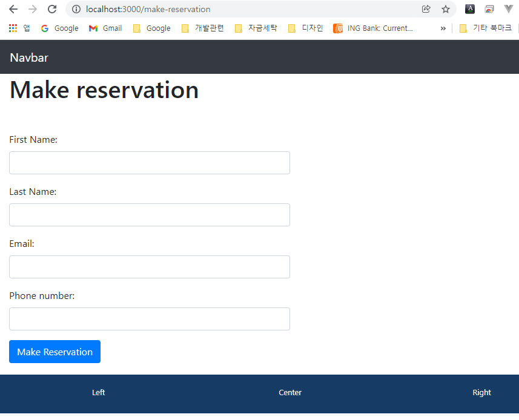
Task: Click the Phone number label
Action: point(42,296)
